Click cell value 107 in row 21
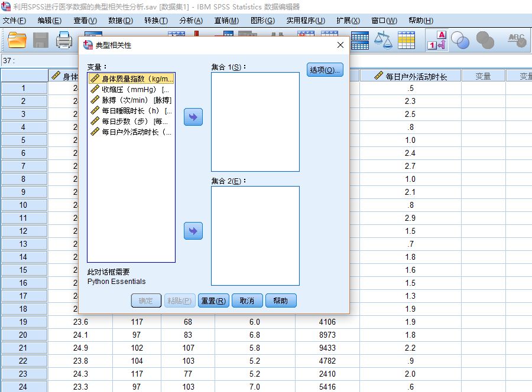The width and height of the screenshot is (532, 392). (188, 348)
